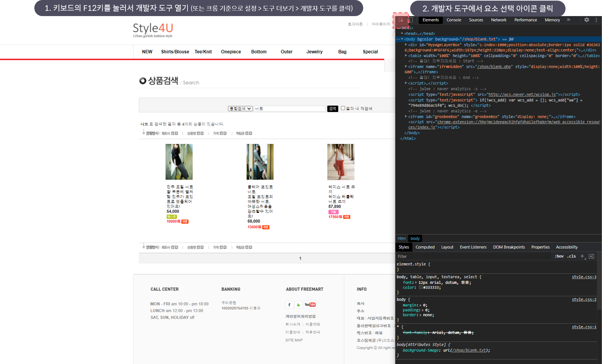Click the YouTube icon in the footer
The image size is (602, 364).
[x=310, y=305]
